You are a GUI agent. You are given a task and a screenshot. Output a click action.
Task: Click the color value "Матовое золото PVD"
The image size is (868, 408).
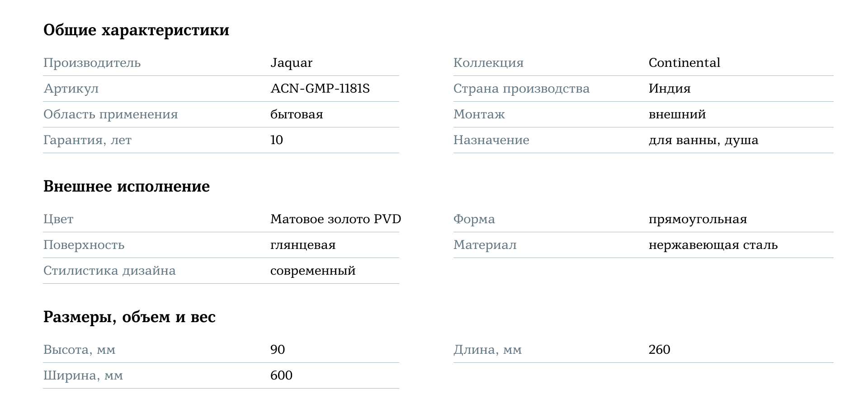tap(335, 219)
